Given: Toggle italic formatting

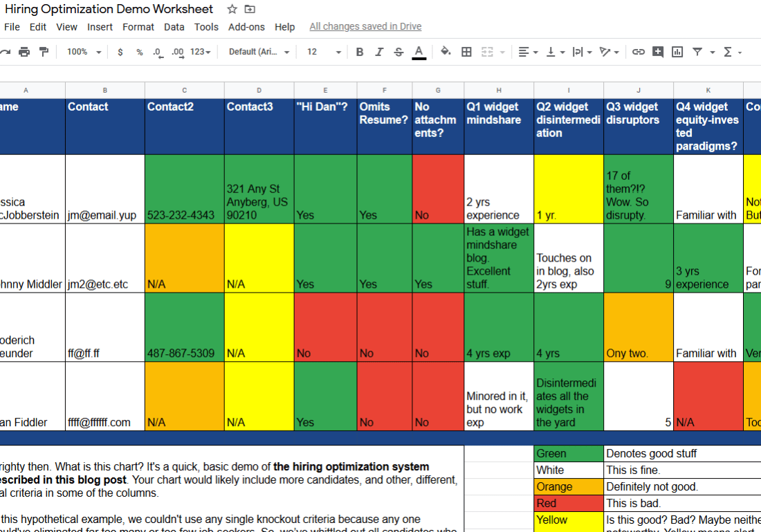Looking at the screenshot, I should 379,52.
